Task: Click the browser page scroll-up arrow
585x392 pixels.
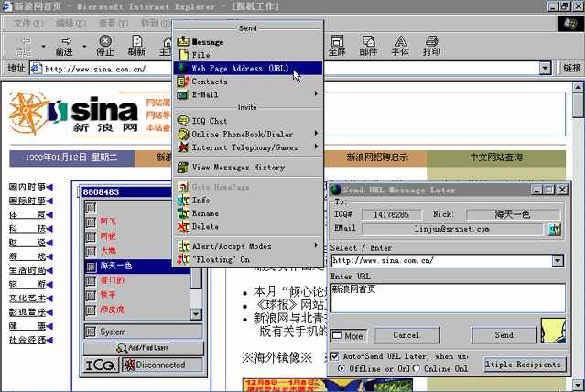Action: pos(578,88)
